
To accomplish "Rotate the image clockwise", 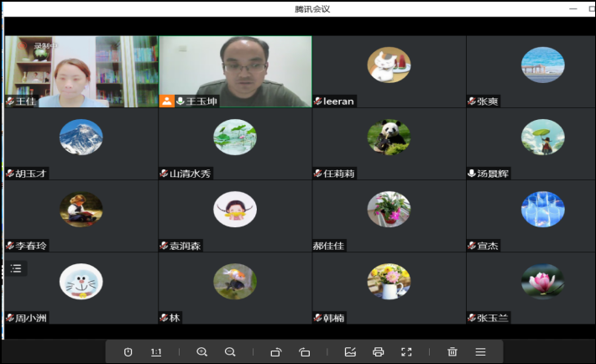I will pyautogui.click(x=275, y=352).
